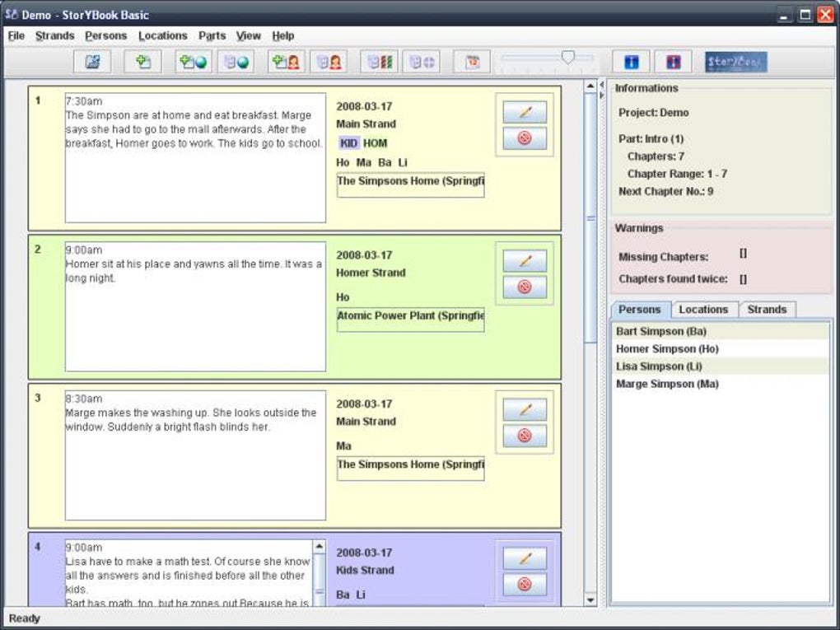This screenshot has height=630, width=840.
Task: Click the Ready status bar text
Action: pos(24,618)
